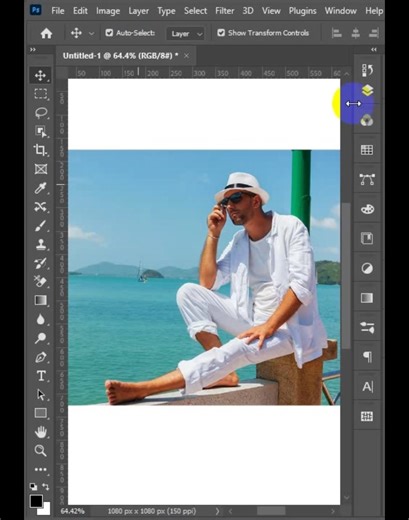The width and height of the screenshot is (409, 520).
Task: Open the Layer menu
Action: (x=139, y=11)
